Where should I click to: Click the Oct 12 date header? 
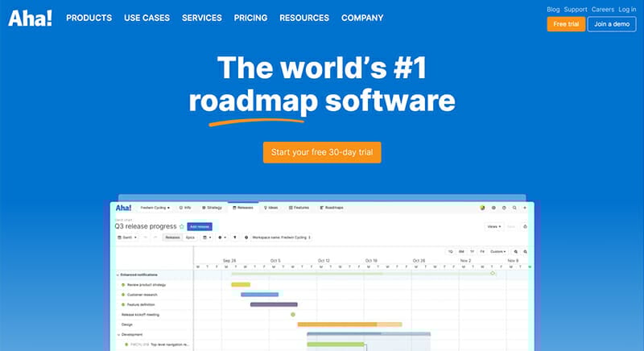(x=324, y=261)
